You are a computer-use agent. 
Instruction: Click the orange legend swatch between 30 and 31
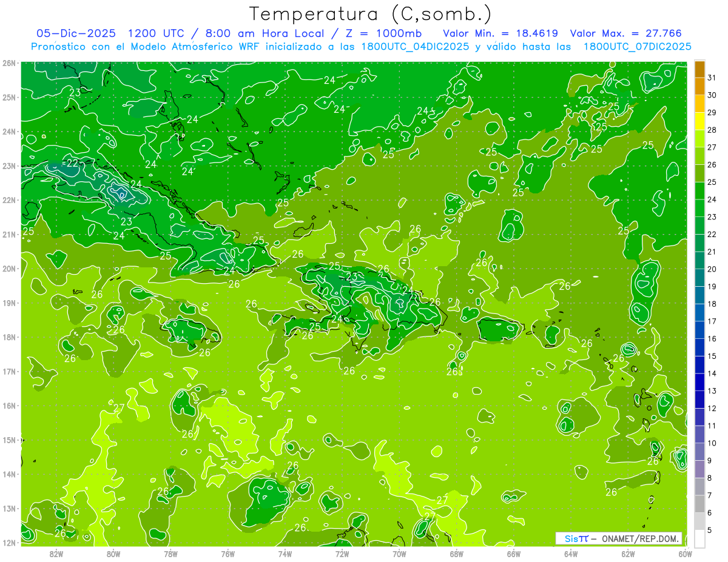point(700,87)
